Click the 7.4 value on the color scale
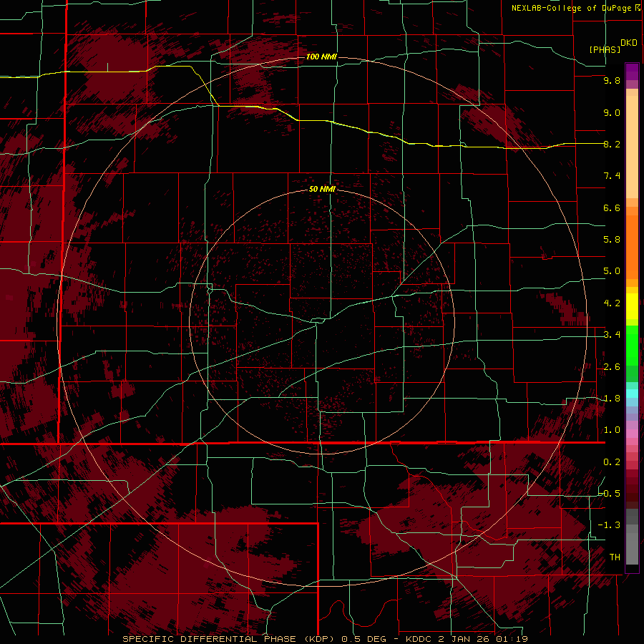The image size is (644, 644). tap(612, 176)
